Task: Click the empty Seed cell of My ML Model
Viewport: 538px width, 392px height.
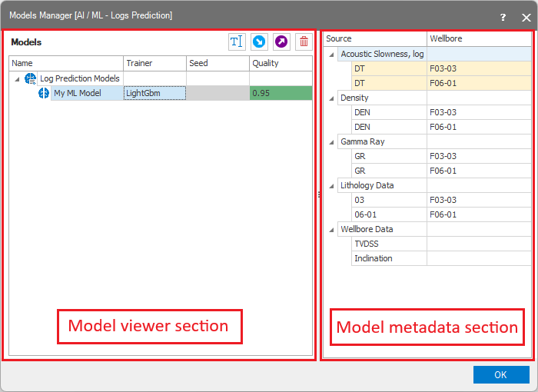Action: 218,93
